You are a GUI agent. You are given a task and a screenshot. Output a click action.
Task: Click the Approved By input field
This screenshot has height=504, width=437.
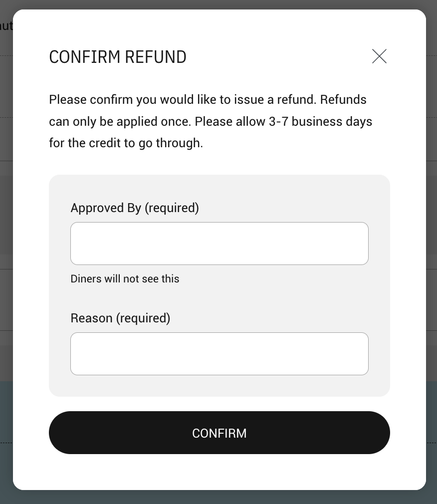[x=219, y=244]
